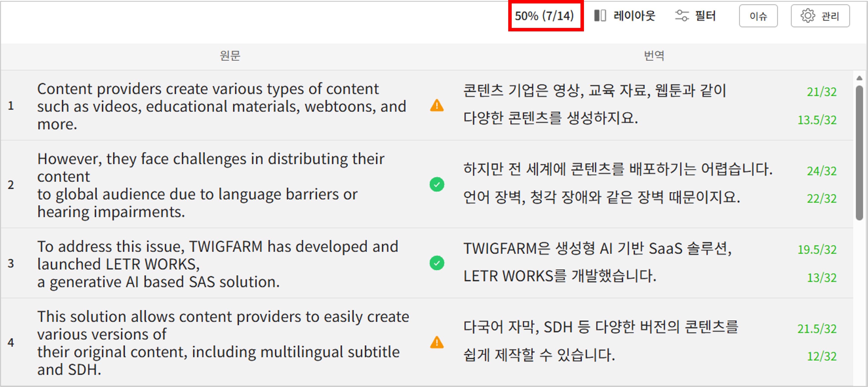Click warning triangle icon on row 4
This screenshot has width=868, height=387.
tap(437, 342)
